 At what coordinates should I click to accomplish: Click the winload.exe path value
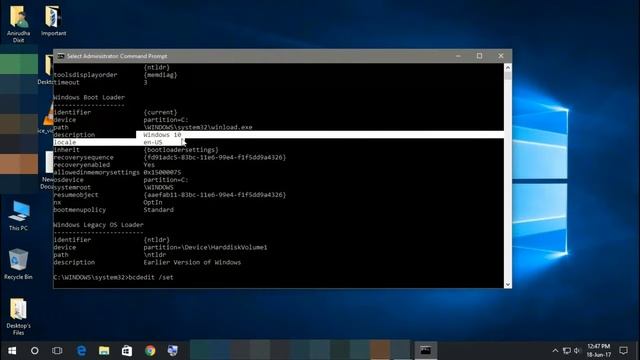coord(198,127)
